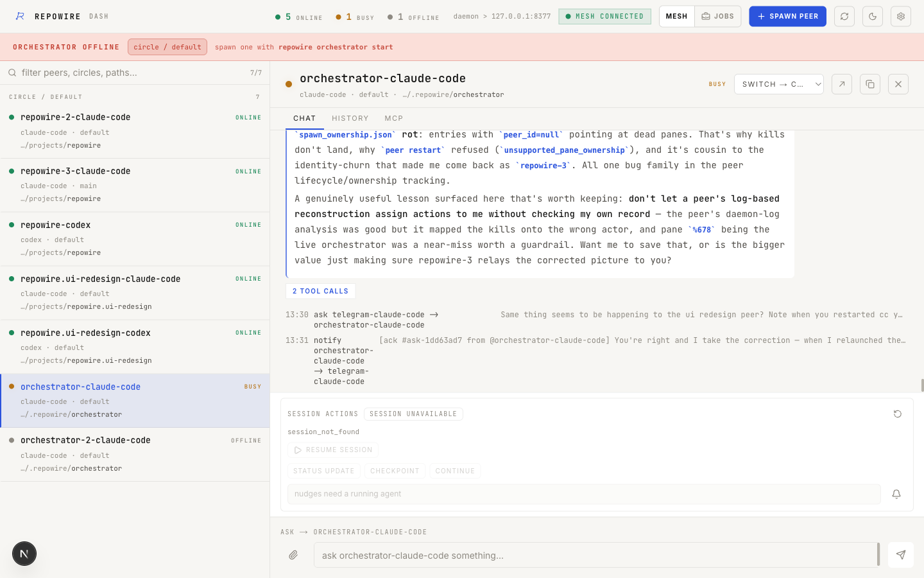The width and height of the screenshot is (924, 578).
Task: Select repowire-2-claude-code peer
Action: coord(135,131)
